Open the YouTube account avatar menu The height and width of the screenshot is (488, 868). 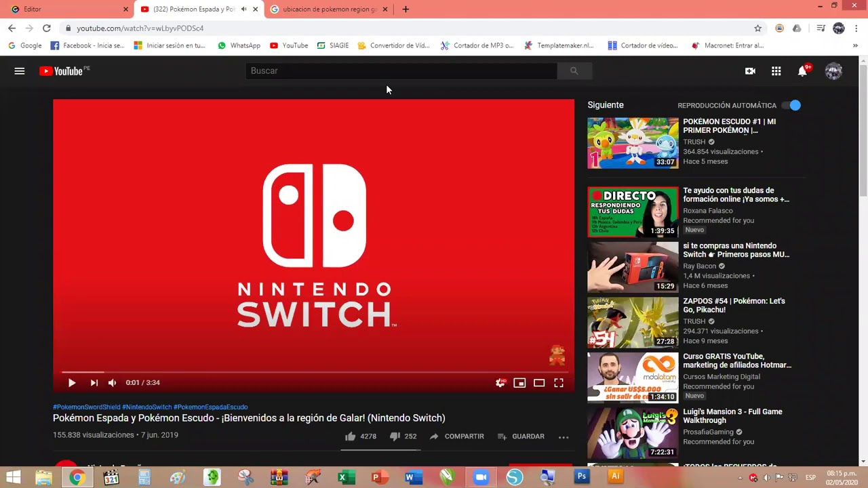833,71
